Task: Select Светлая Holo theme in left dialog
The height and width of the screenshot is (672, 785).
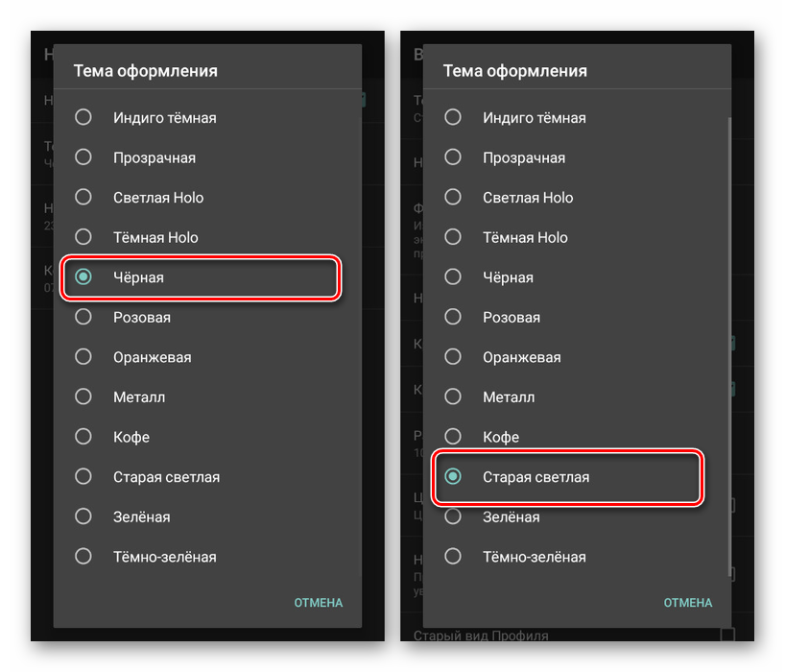Action: tap(84, 197)
